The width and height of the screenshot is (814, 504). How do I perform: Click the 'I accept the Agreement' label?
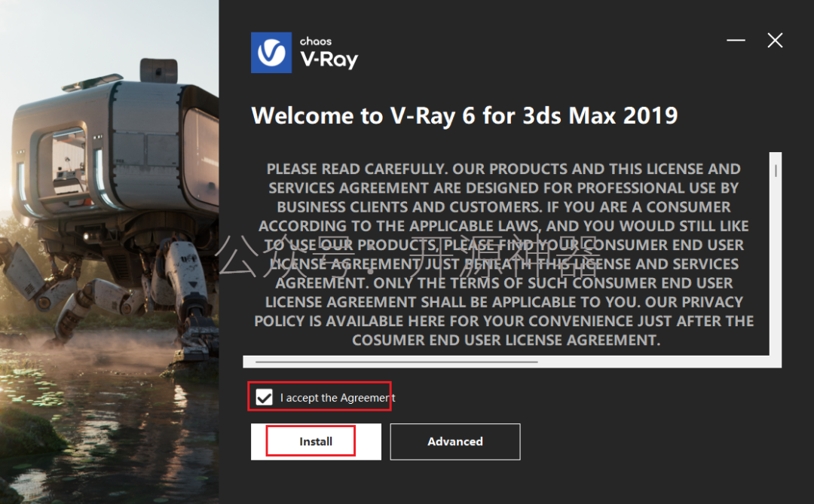tap(338, 398)
